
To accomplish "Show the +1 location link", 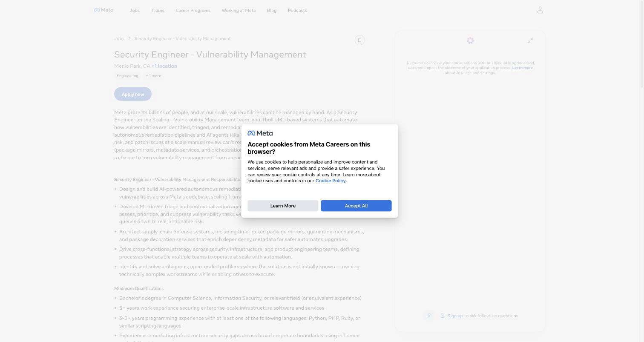I will (x=164, y=66).
